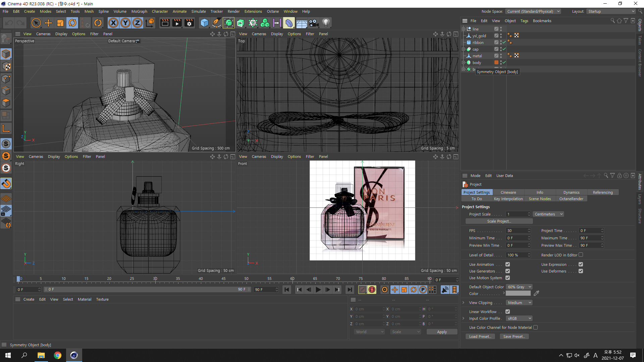Toggle Use Expression checkbox
Viewport: 644px width, 362px height.
click(x=581, y=264)
